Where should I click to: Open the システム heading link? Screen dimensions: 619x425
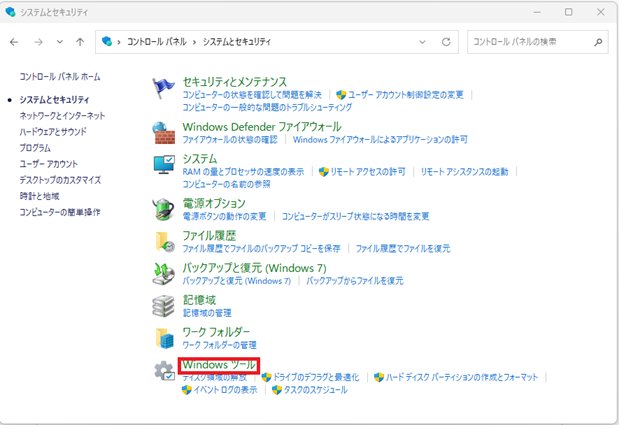[200, 159]
